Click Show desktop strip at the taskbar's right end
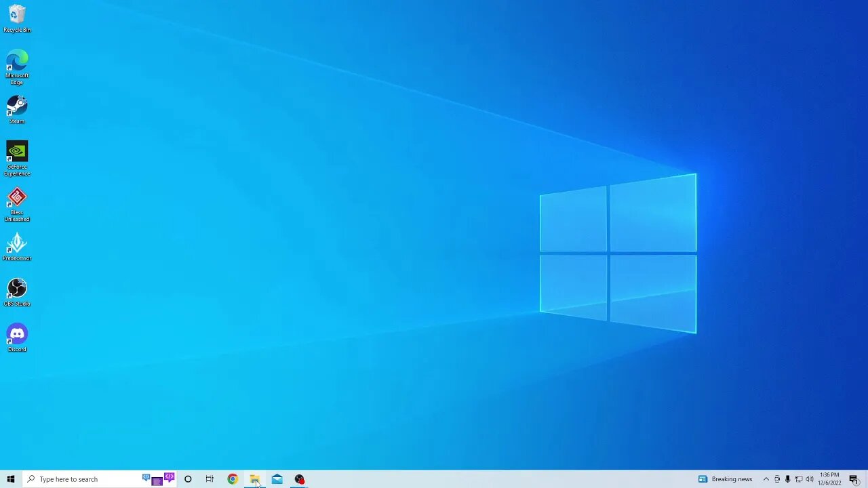The image size is (868, 488). [866, 479]
